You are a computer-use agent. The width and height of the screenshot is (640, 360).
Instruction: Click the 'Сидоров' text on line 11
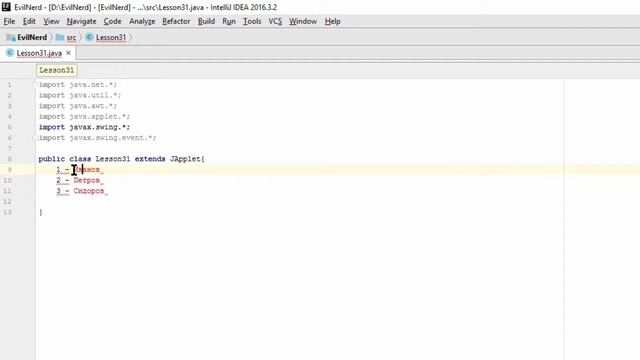pyautogui.click(x=89, y=191)
